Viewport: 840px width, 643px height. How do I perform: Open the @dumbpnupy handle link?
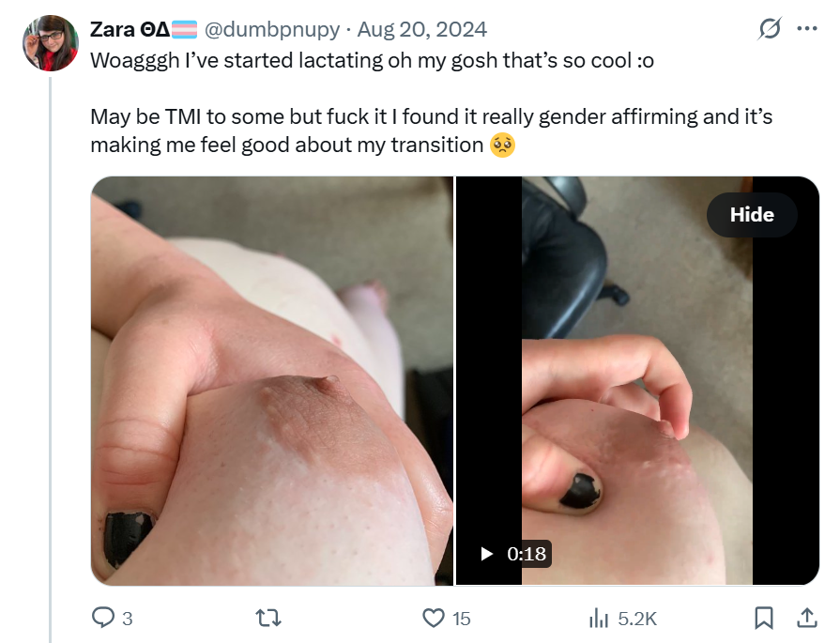point(272,30)
